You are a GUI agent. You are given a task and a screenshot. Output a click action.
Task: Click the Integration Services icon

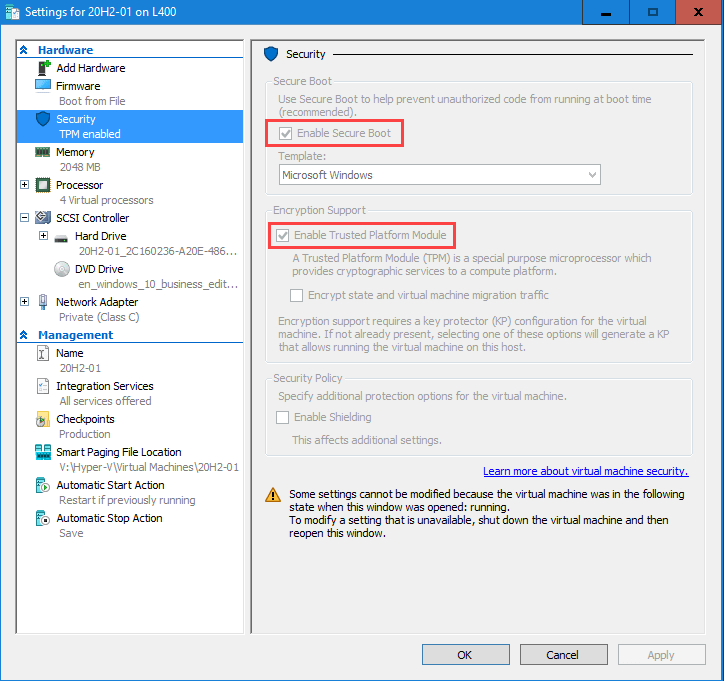pos(42,386)
